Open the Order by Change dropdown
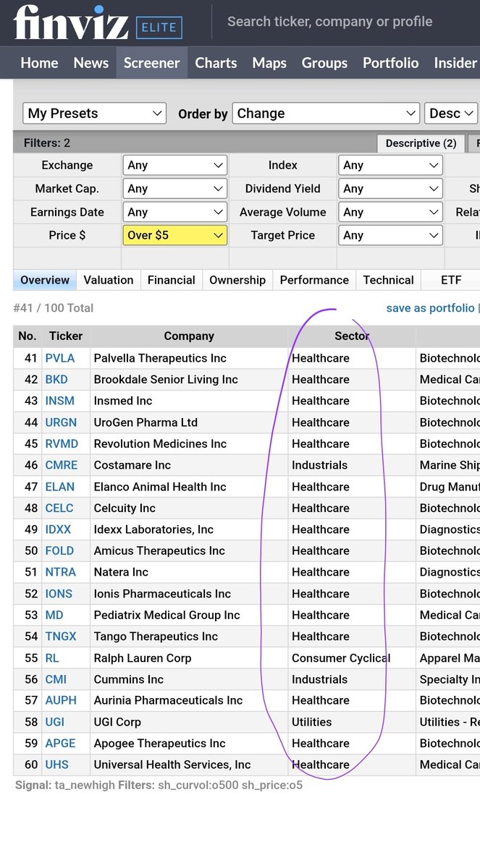 click(x=326, y=114)
